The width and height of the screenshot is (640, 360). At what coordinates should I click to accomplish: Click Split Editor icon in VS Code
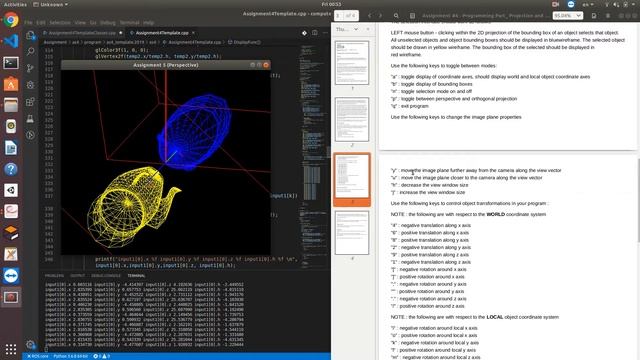coord(315,33)
